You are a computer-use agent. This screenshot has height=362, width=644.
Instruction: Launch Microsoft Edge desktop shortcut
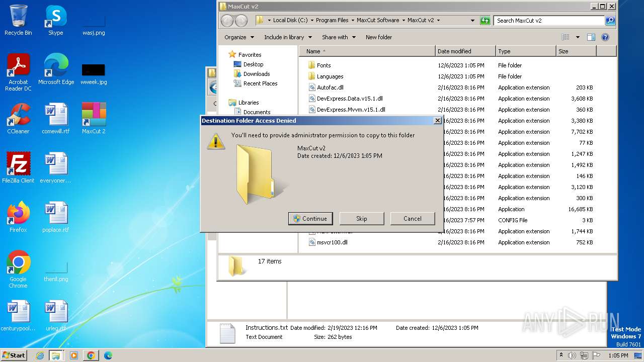[x=56, y=69]
